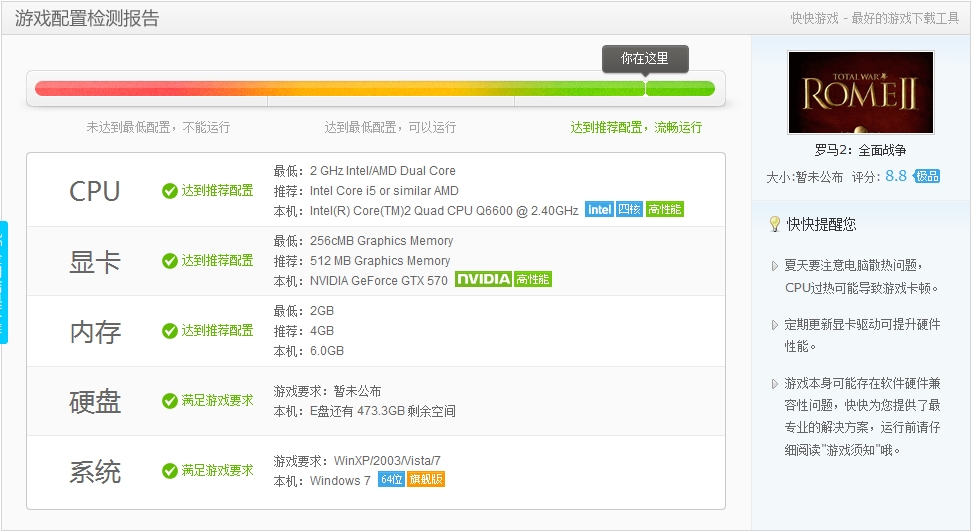Click E盘还有 473.3GB 剩余空间 text
The image size is (972, 532).
pos(382,411)
